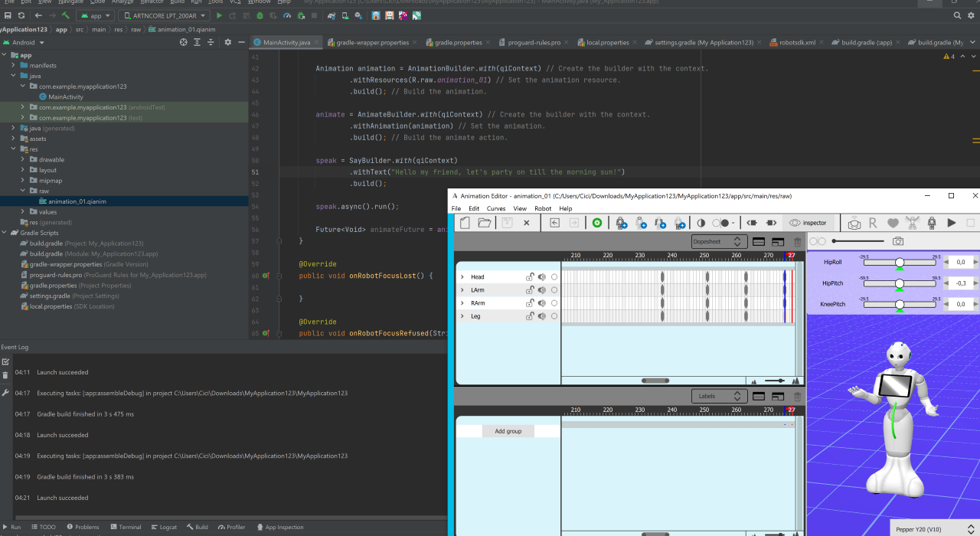Click the green settings gear in Animation Editor
The height and width of the screenshot is (536, 980).
597,223
